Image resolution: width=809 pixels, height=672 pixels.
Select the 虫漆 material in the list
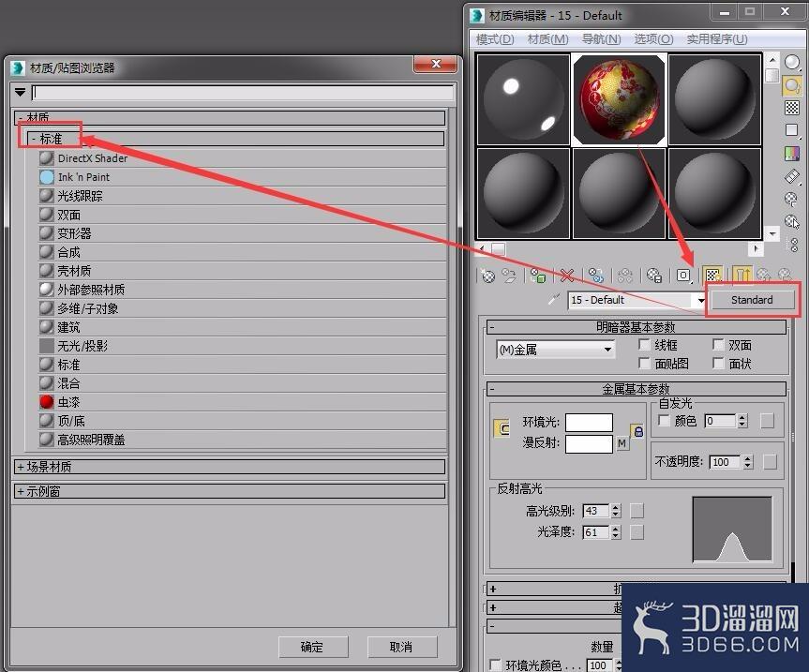point(243,402)
